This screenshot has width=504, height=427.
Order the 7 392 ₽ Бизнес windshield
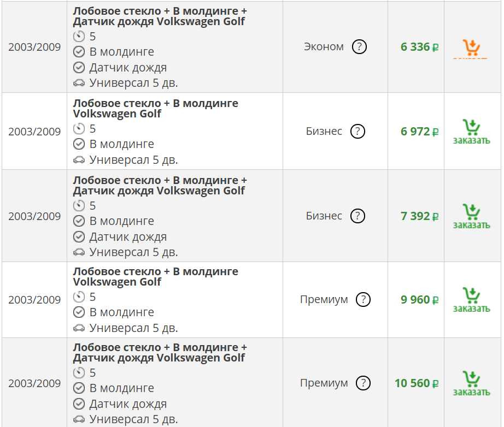click(471, 216)
